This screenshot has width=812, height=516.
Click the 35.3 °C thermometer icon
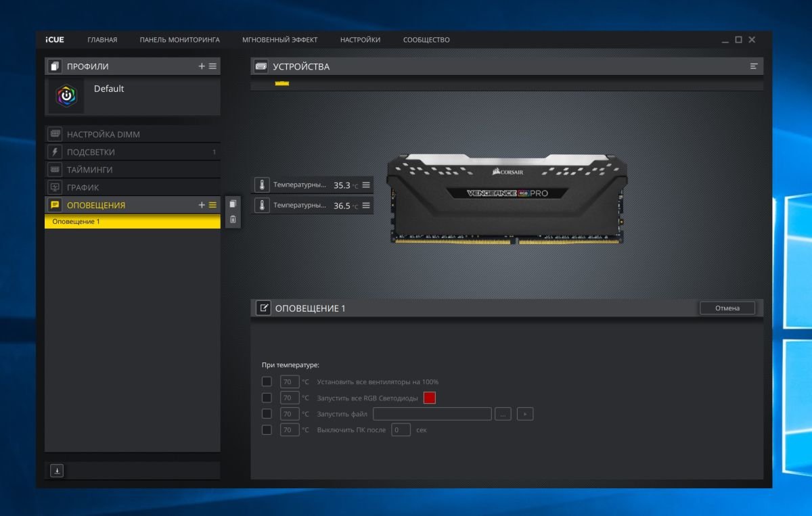pos(262,185)
